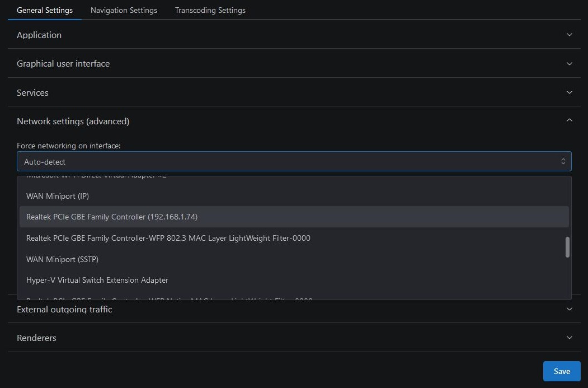Click the Network settings up-chevron icon

[x=569, y=120]
